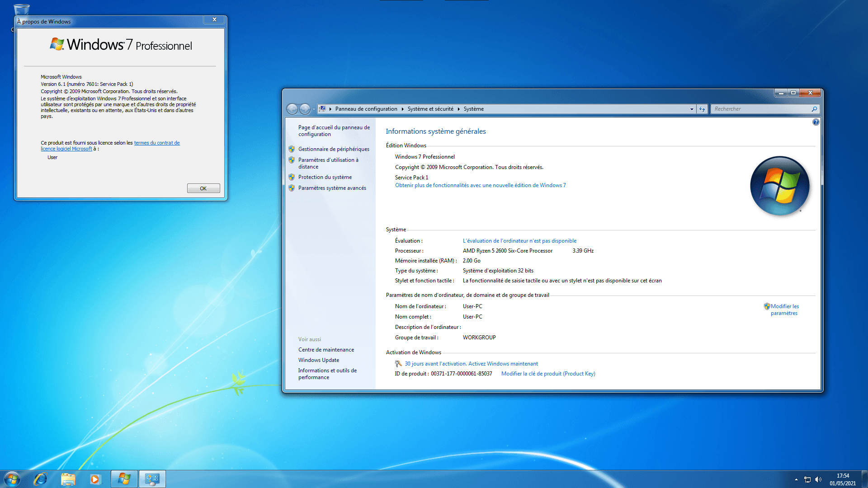Show hidden tray icons arrow
This screenshot has width=868, height=488.
pyautogui.click(x=796, y=479)
